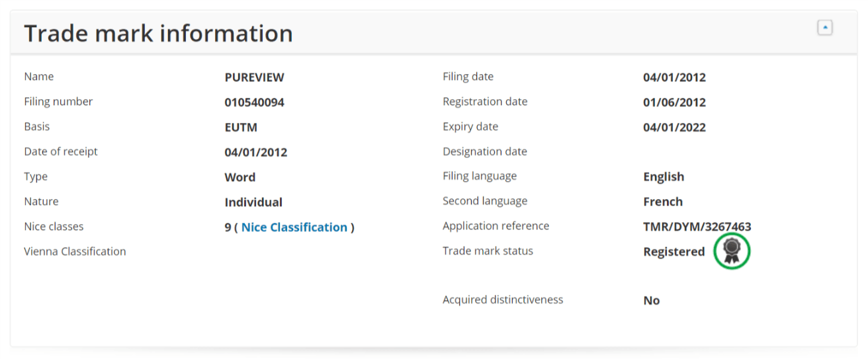The height and width of the screenshot is (359, 868).
Task: Click the expiry date 04/01/2022
Action: (x=674, y=128)
